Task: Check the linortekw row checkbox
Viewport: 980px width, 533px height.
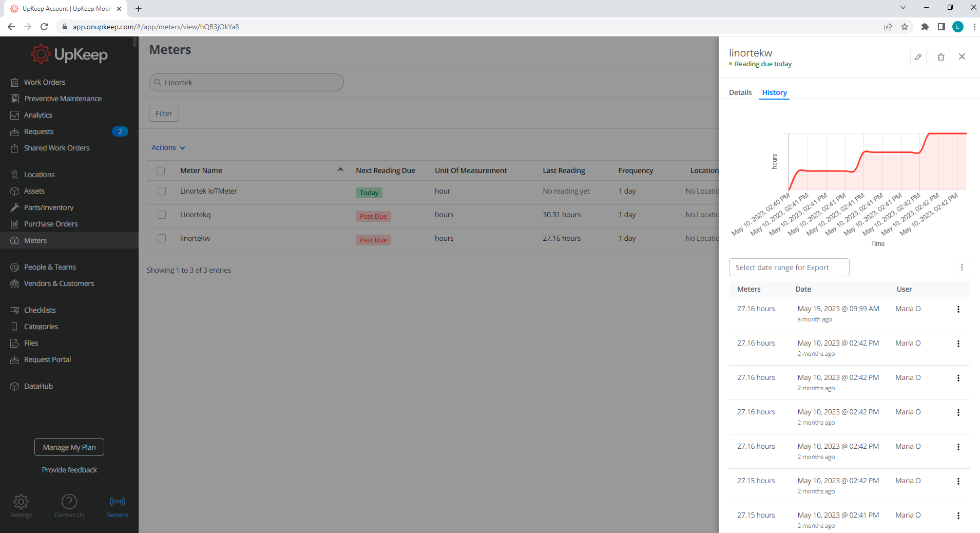Action: [162, 238]
